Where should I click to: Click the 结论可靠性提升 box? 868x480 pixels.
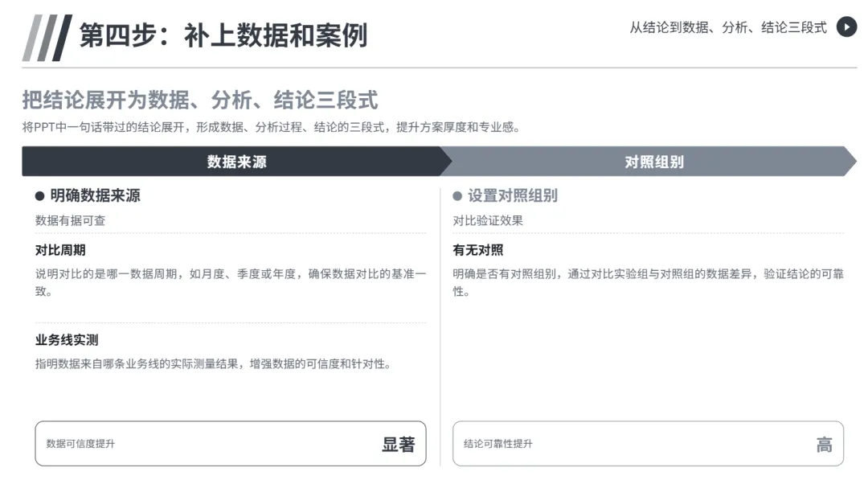pyautogui.click(x=649, y=444)
